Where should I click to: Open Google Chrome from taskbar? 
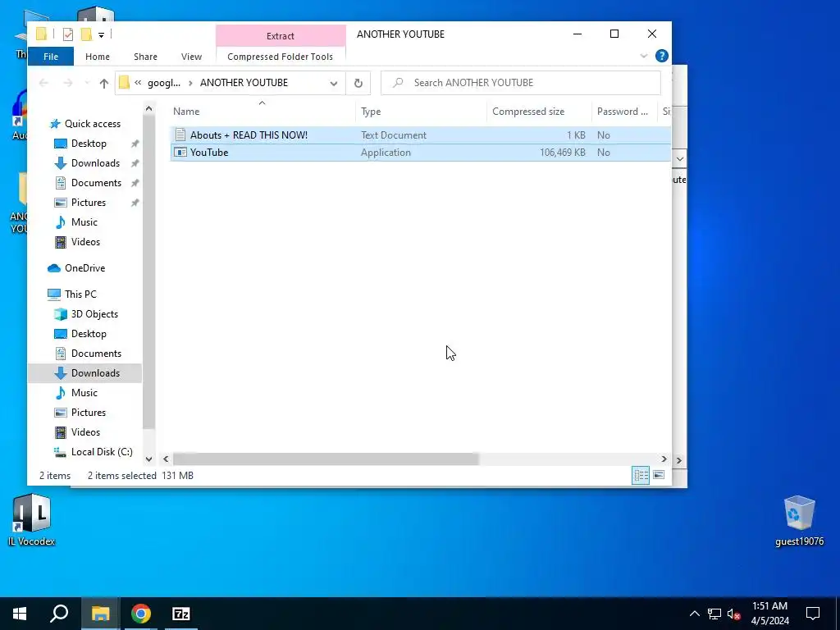pyautogui.click(x=141, y=614)
